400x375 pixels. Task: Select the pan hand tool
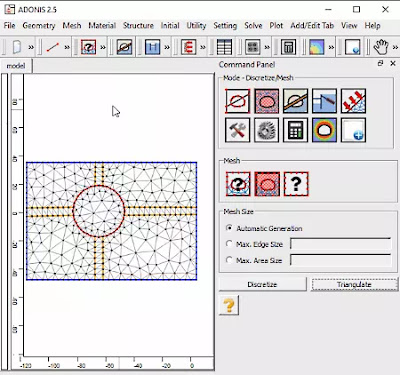(381, 47)
